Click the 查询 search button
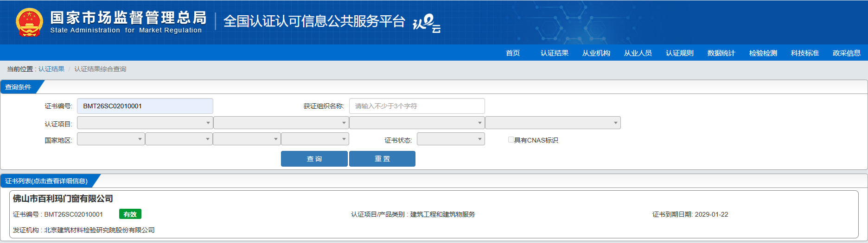The width and height of the screenshot is (868, 243). point(314,159)
